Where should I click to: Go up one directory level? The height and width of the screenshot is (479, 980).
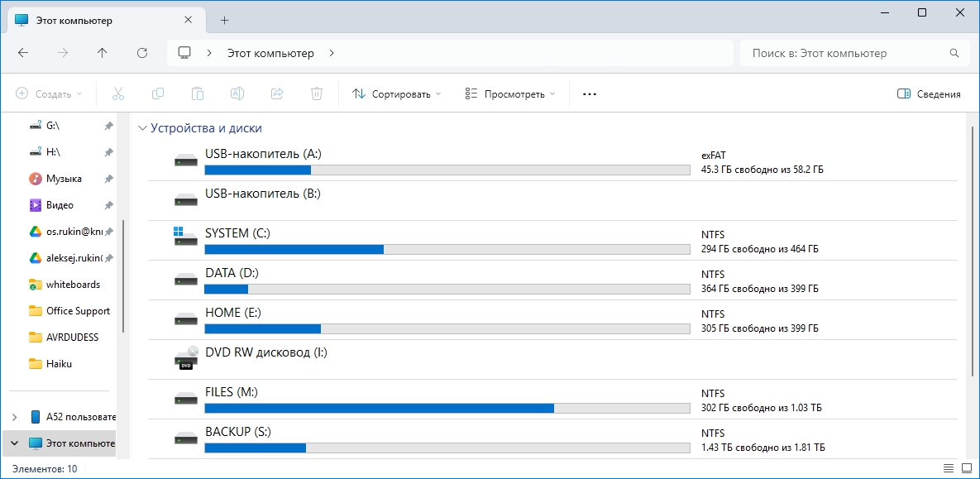103,53
